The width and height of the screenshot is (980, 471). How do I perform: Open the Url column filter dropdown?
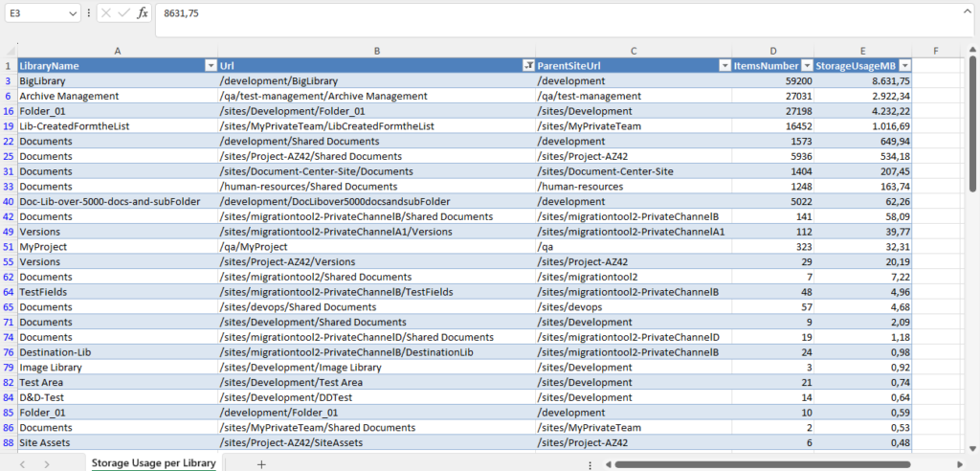528,66
